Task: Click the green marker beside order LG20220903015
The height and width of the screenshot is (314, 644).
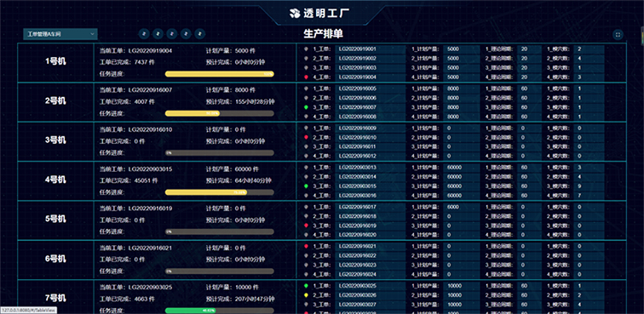Action: 306,186
